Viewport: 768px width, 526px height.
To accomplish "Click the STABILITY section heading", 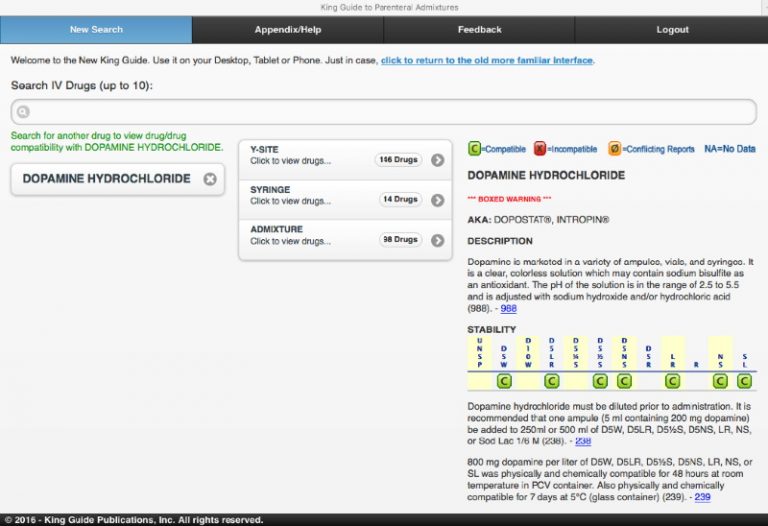I will coord(491,330).
